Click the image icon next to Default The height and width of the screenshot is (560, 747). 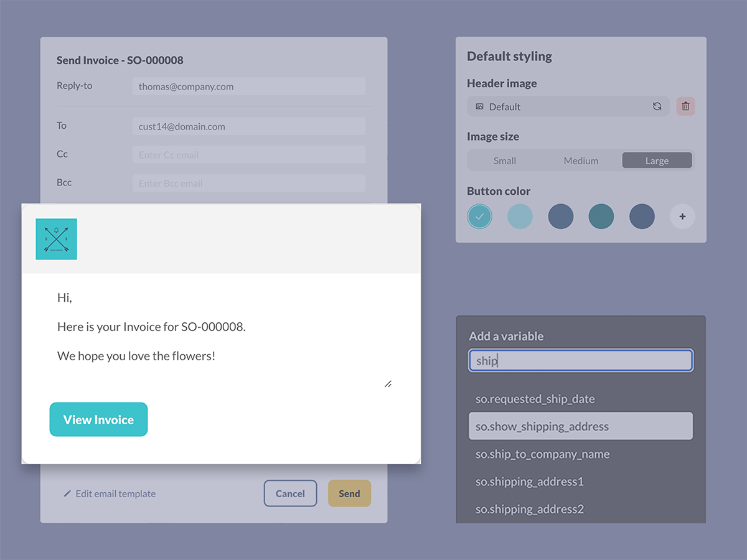[479, 106]
